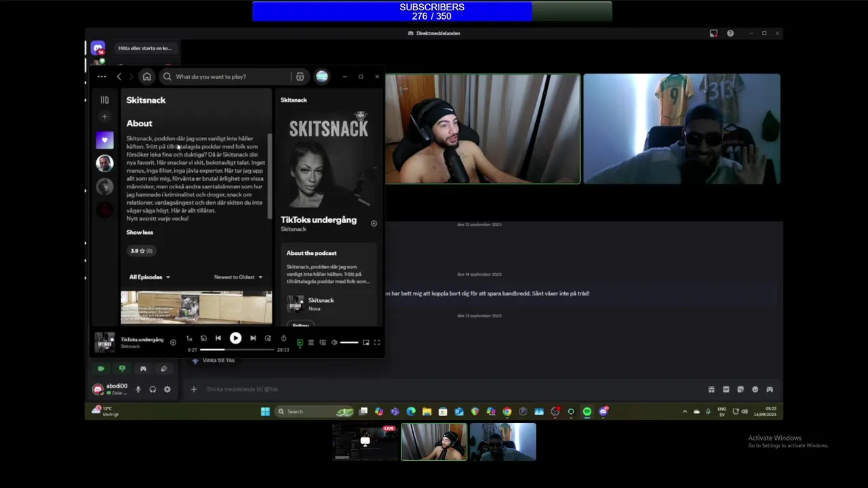Skip to next track
The height and width of the screenshot is (488, 868).
coord(253,338)
